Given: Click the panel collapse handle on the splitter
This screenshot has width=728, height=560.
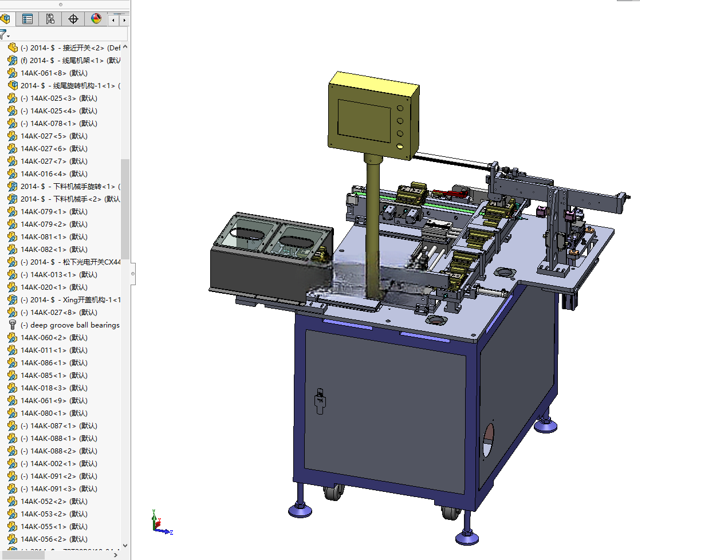Looking at the screenshot, I should point(133,274).
